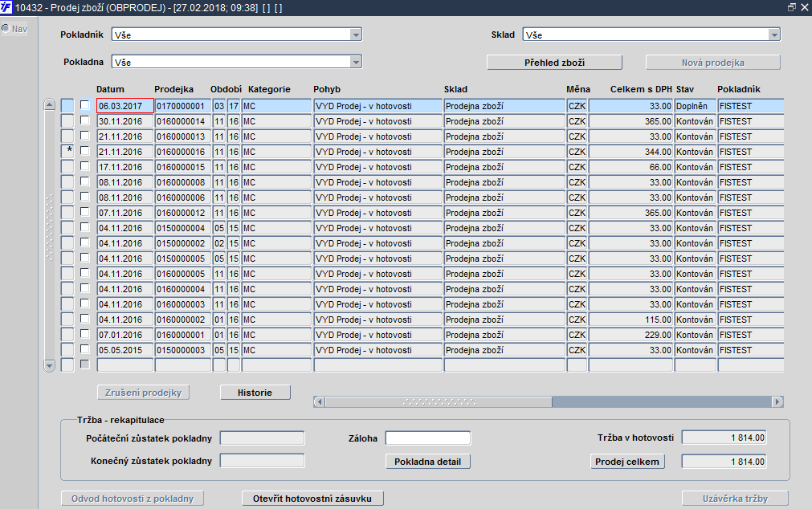Click the Prodej celkem button

click(627, 462)
